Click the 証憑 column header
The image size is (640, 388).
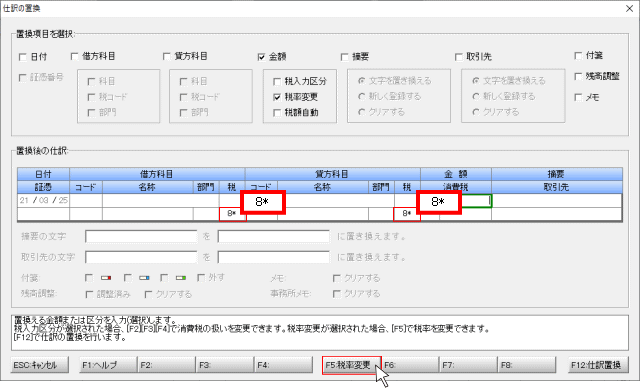click(x=44, y=187)
